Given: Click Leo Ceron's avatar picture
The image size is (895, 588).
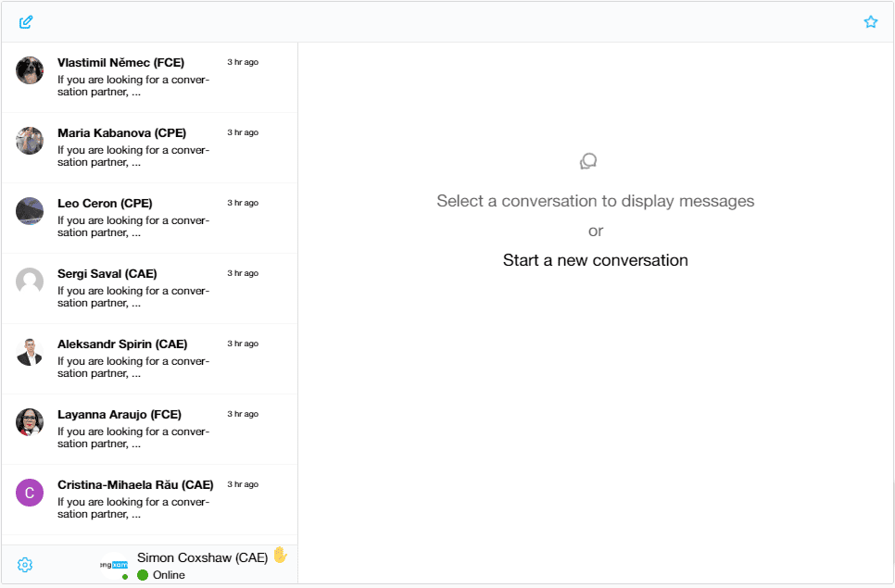Looking at the screenshot, I should coord(30,211).
